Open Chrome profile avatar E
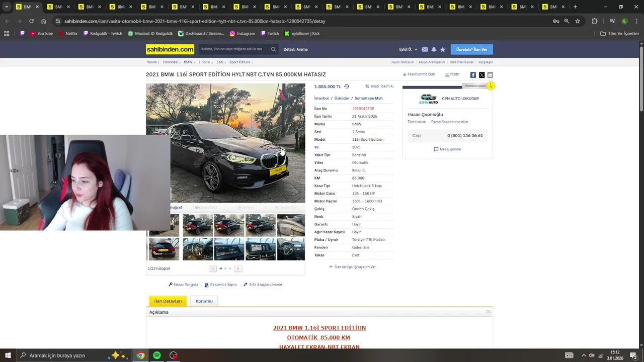Image resolution: width=644 pixels, height=362 pixels. point(624,21)
